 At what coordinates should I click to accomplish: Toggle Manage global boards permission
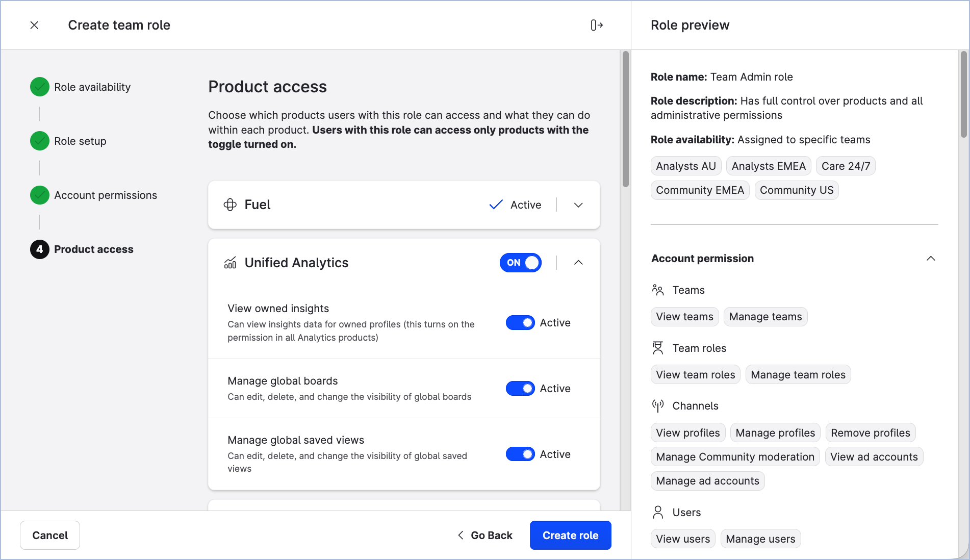pos(520,389)
